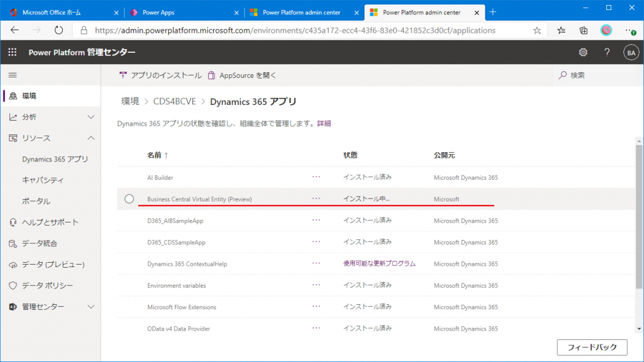
Task: Select the Business Central Virtual Entity row radio
Action: click(x=129, y=199)
